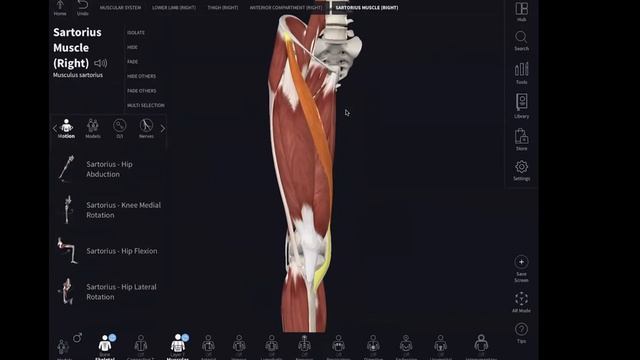Click HIDE OTHERS option
This screenshot has height=360, width=640.
tap(141, 76)
